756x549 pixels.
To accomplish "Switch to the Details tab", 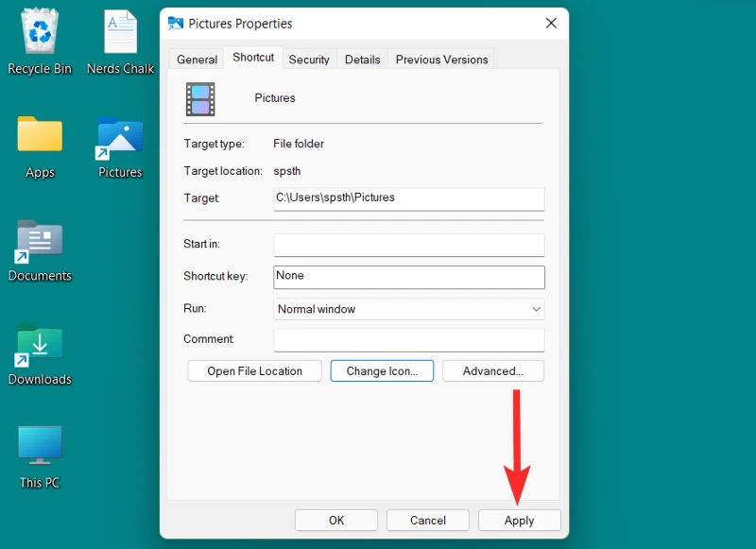I will (x=363, y=59).
